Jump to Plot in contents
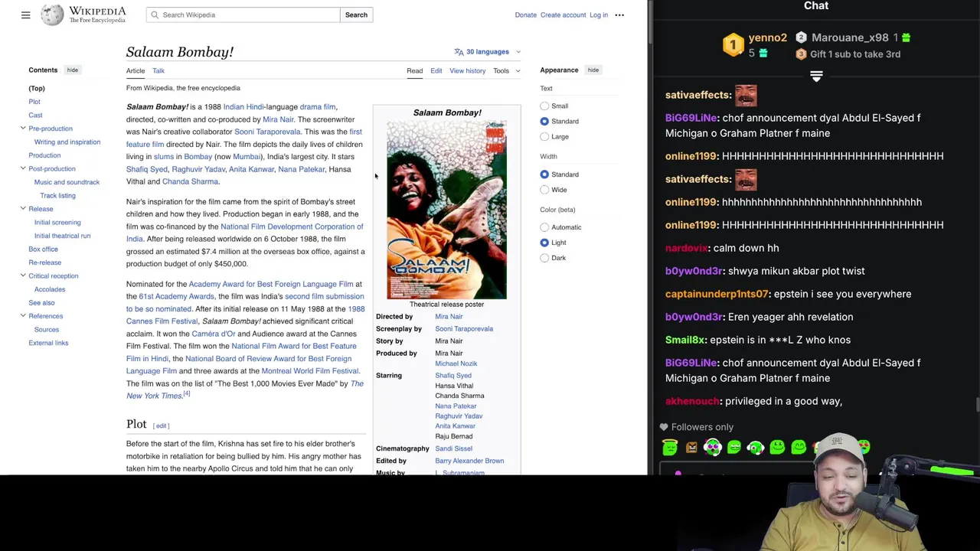Image resolution: width=980 pixels, height=551 pixels. click(x=34, y=102)
